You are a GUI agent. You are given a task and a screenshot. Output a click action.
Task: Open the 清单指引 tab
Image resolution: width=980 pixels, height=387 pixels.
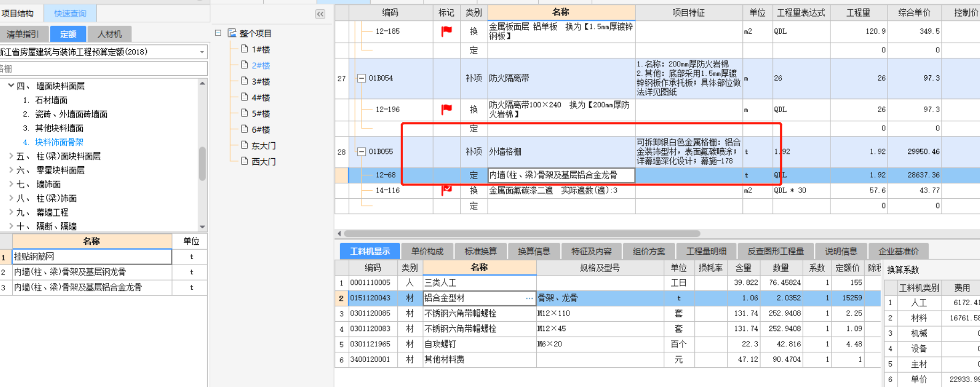(23, 34)
